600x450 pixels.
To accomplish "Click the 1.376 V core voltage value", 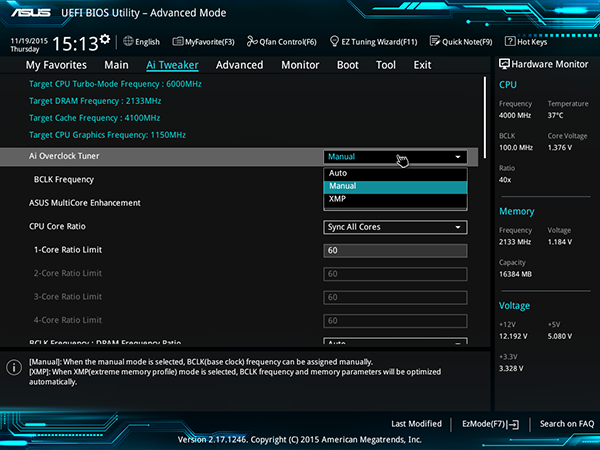I will (x=560, y=148).
